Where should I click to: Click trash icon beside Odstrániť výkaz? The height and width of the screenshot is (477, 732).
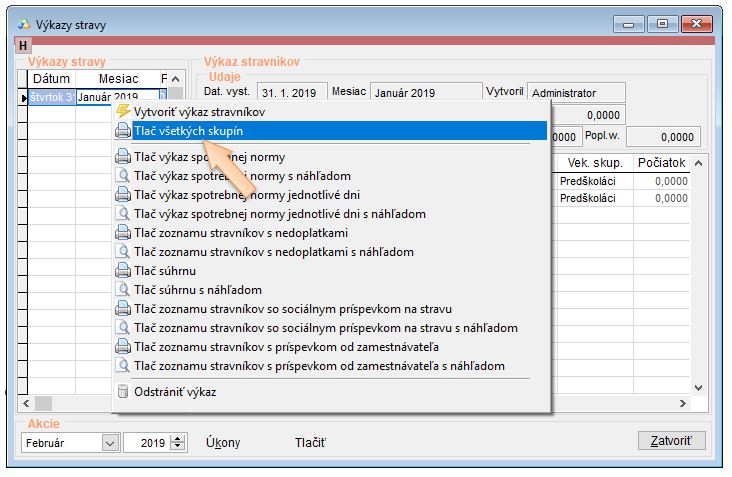[123, 392]
